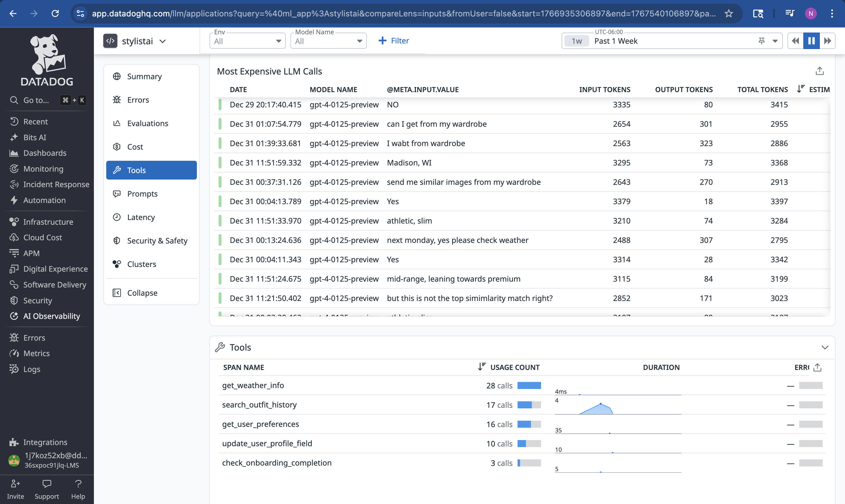Click the pin icon in the time range selector
Image resolution: width=845 pixels, height=504 pixels.
click(x=761, y=41)
